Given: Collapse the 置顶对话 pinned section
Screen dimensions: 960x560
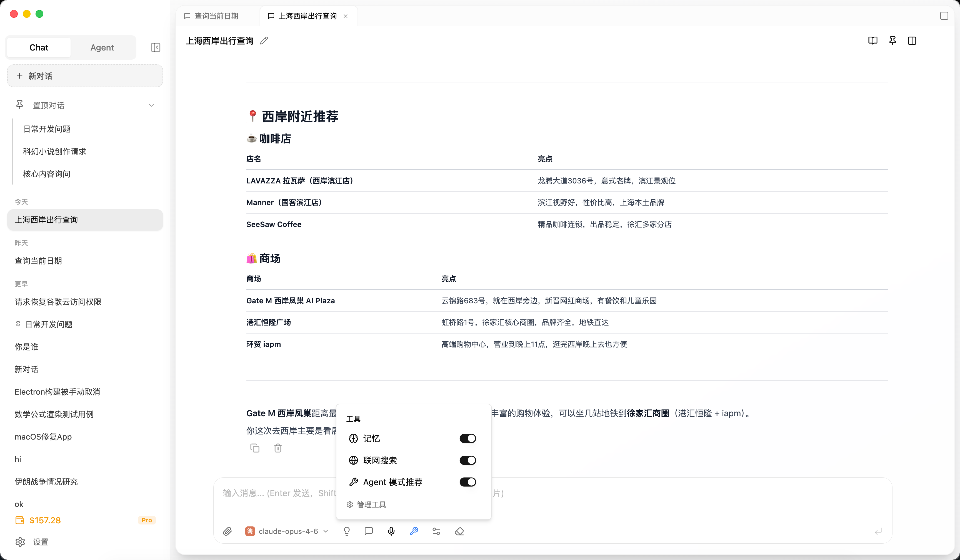Looking at the screenshot, I should [152, 105].
